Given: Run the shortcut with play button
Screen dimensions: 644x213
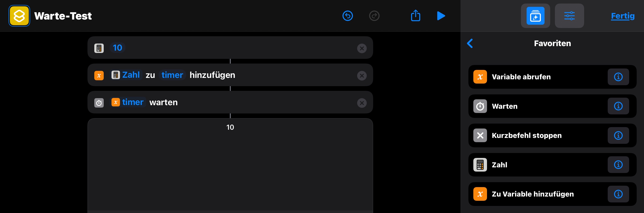Looking at the screenshot, I should point(441,16).
